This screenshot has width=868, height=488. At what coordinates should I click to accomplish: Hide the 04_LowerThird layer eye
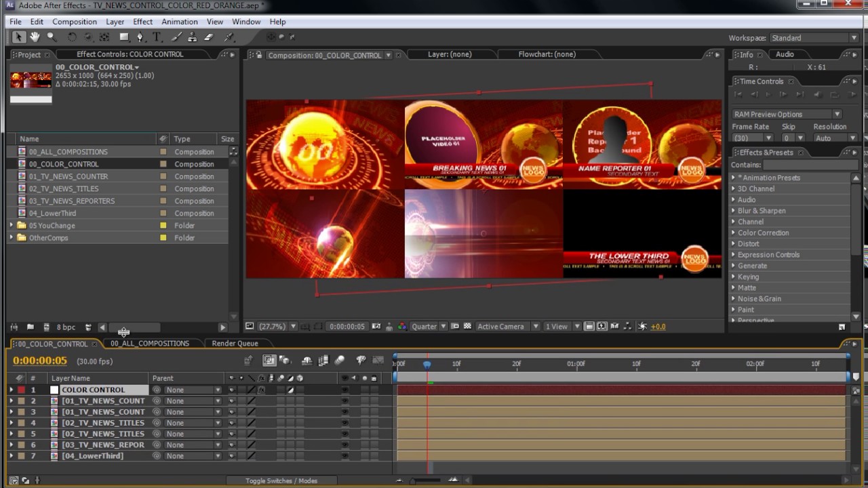[345, 455]
